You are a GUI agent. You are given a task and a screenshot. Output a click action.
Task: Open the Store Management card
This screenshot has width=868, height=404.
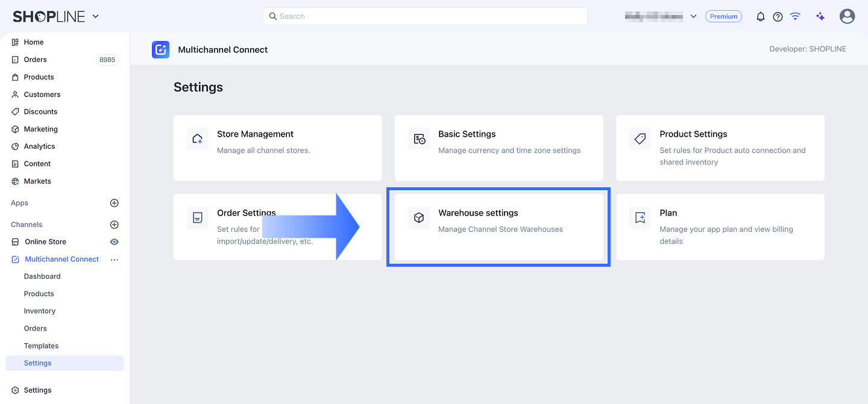[x=278, y=148]
